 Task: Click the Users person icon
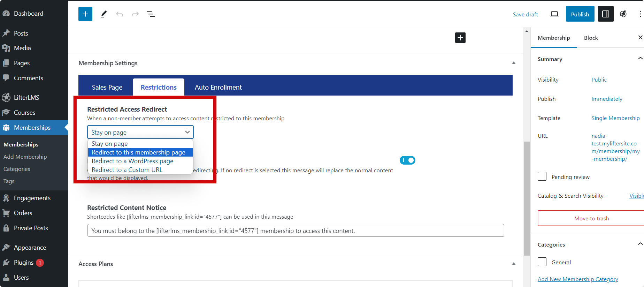[x=6, y=278]
